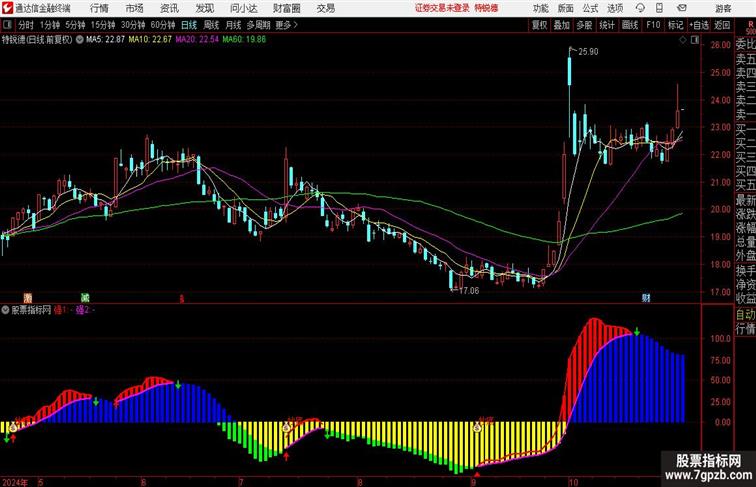756x487 pixels.
Task: Select the 月线 monthly period tab
Action: pos(233,25)
